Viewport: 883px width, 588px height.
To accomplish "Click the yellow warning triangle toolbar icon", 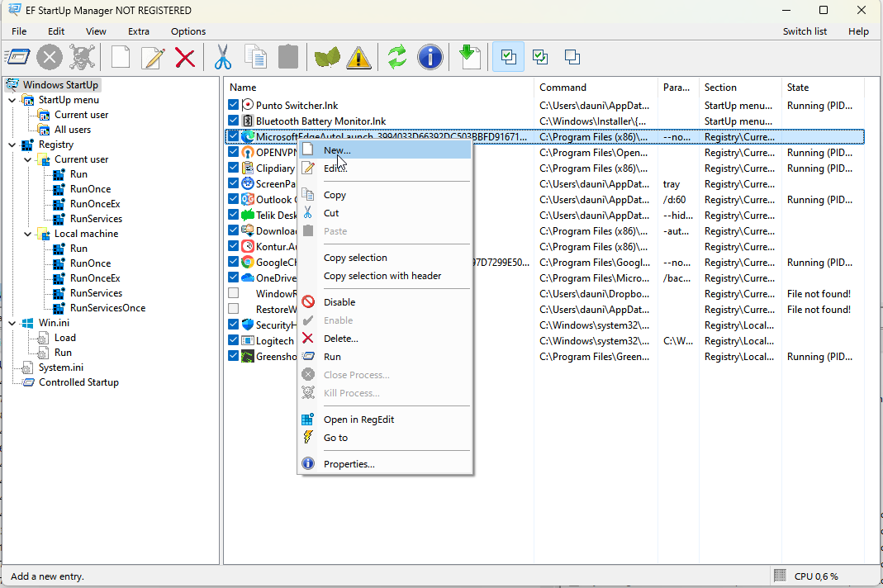I will pyautogui.click(x=358, y=57).
